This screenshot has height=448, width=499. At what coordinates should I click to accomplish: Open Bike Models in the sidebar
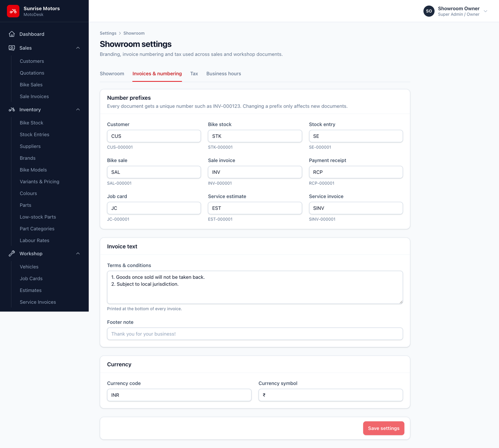(x=33, y=170)
